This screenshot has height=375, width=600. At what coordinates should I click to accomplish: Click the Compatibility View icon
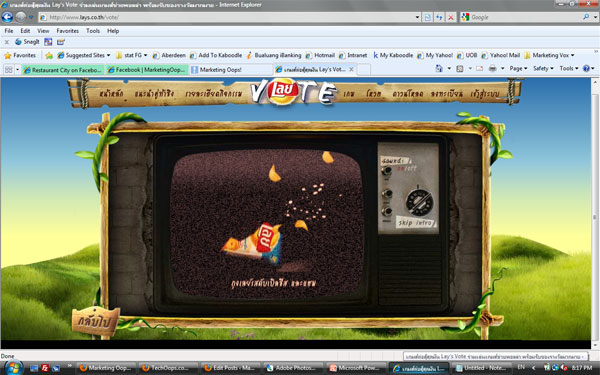click(x=428, y=17)
